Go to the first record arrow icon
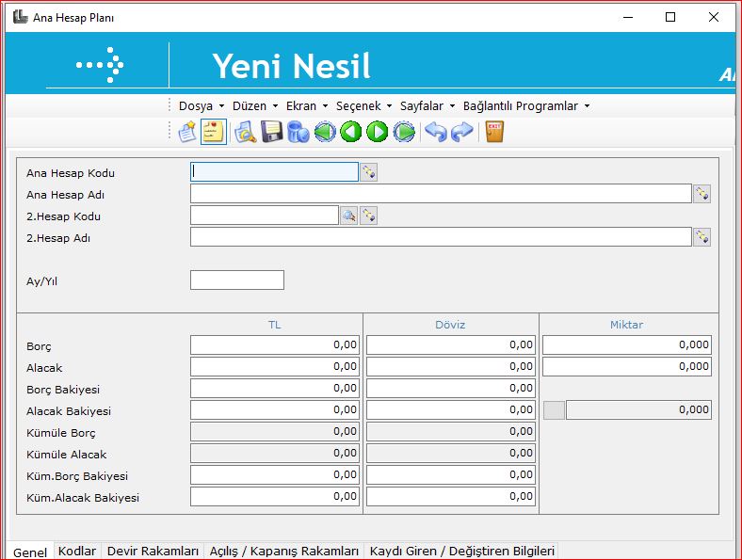The height and width of the screenshot is (560, 742). point(325,132)
